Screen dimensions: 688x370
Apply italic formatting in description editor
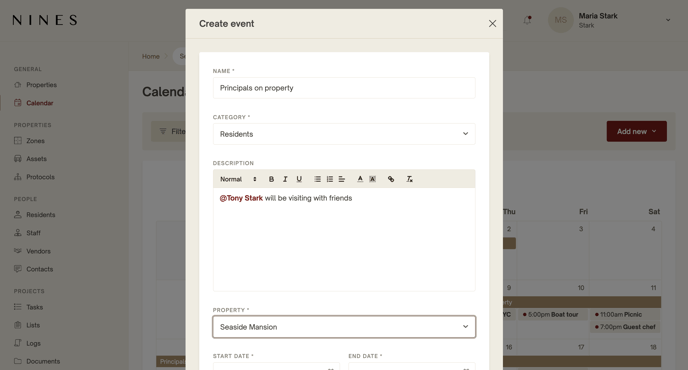tap(285, 179)
